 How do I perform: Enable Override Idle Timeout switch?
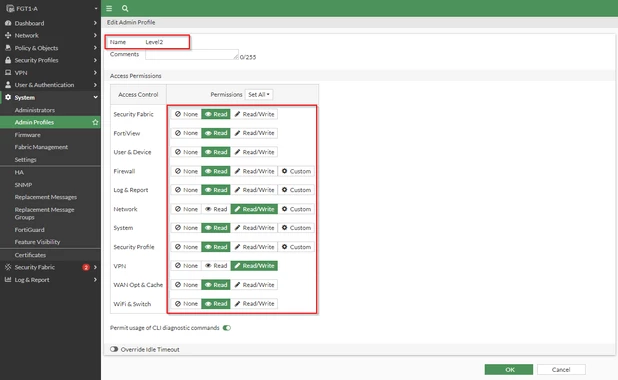pyautogui.click(x=114, y=349)
